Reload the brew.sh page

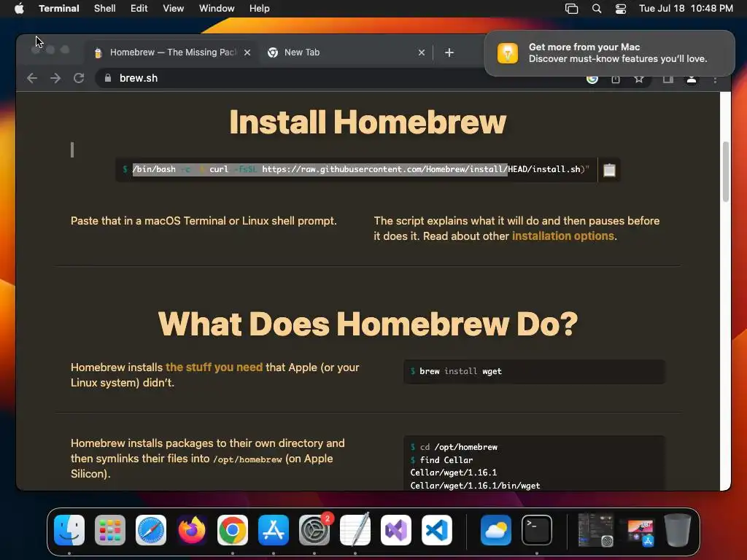coord(79,78)
